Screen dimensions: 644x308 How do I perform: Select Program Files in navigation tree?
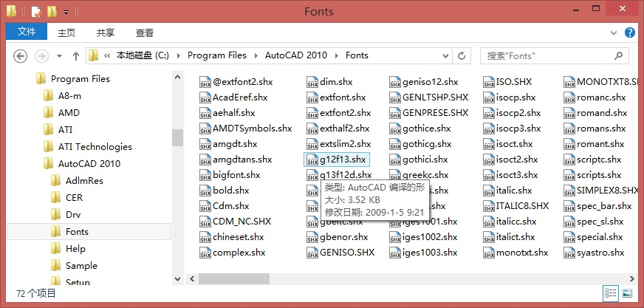pos(80,79)
